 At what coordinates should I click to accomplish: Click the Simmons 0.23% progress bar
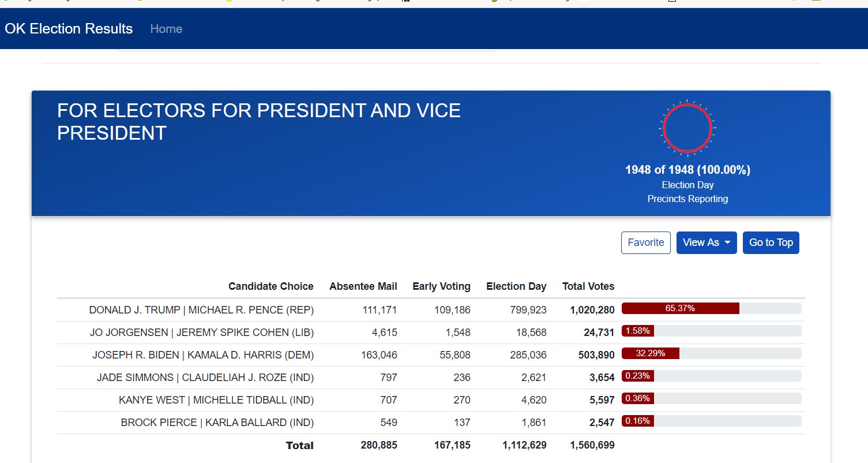712,376
